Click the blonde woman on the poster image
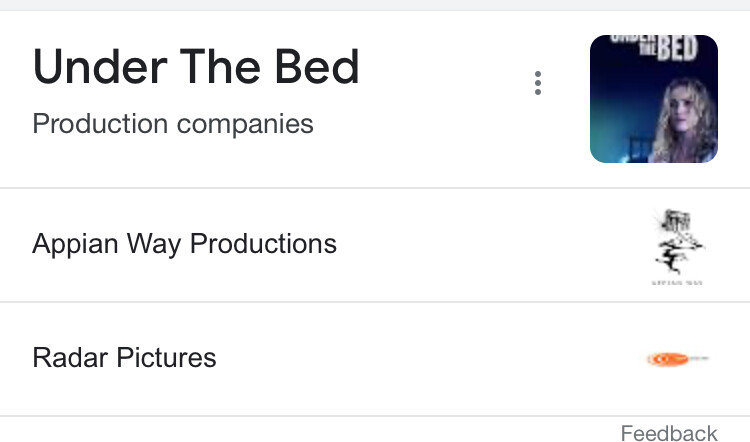Screen dimensions: 750x442 (684, 120)
